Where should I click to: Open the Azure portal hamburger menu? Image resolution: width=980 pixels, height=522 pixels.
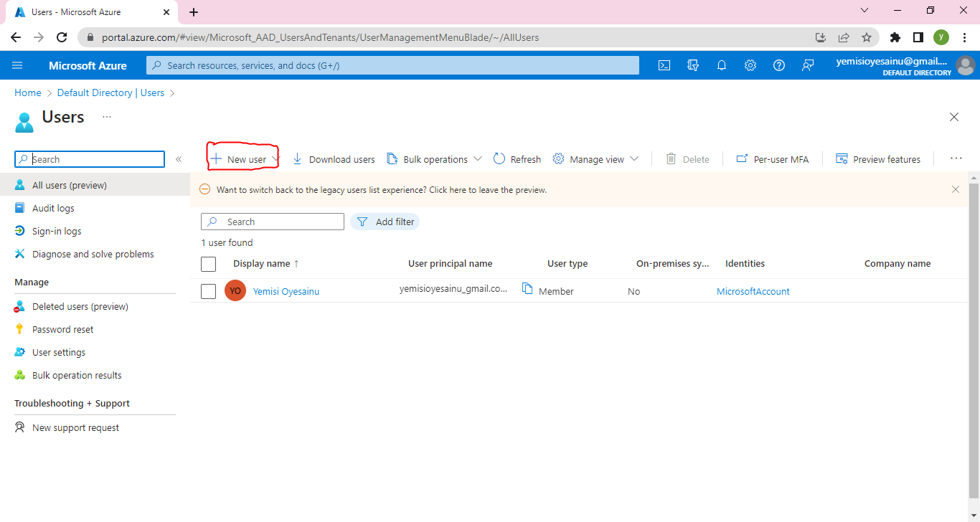17,65
